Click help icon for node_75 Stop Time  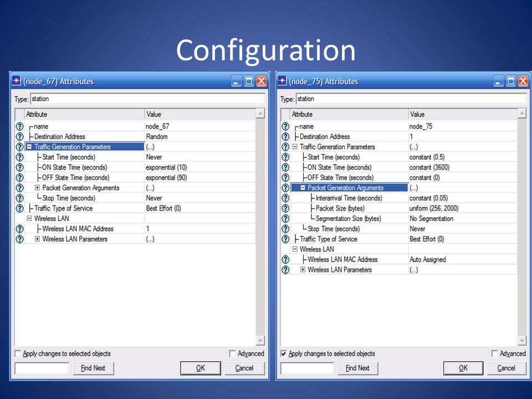286,229
